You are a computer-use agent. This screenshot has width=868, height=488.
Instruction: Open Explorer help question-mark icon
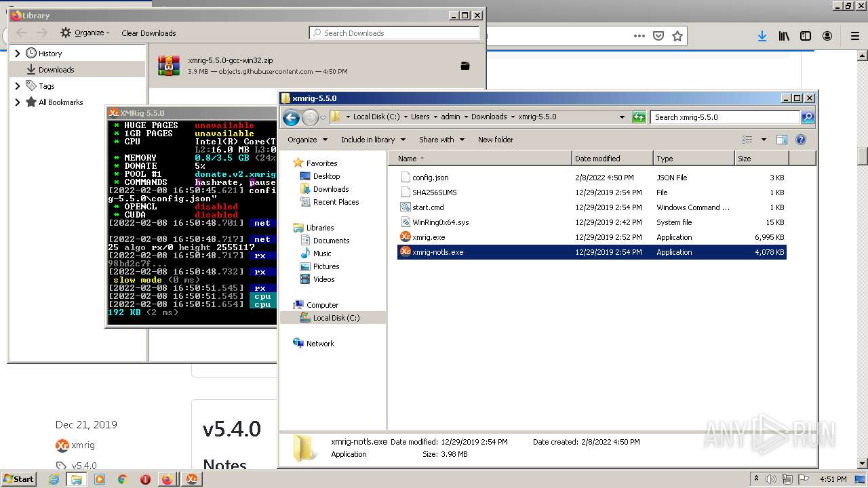coord(801,140)
